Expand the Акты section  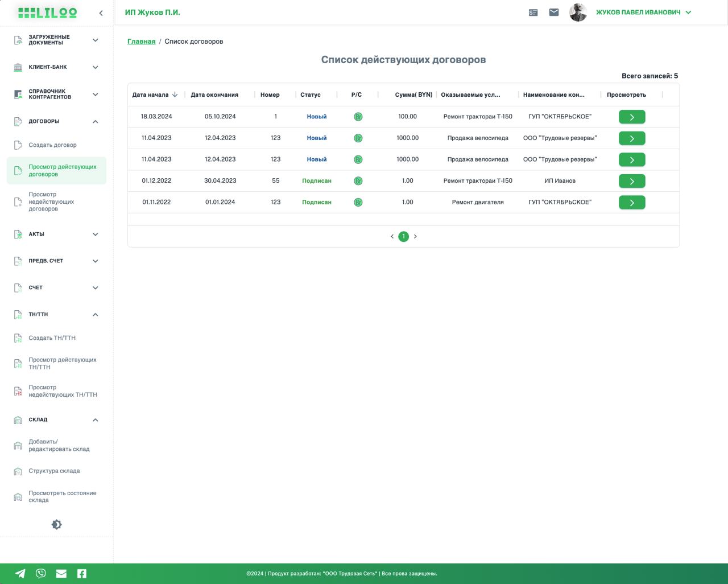(96, 234)
